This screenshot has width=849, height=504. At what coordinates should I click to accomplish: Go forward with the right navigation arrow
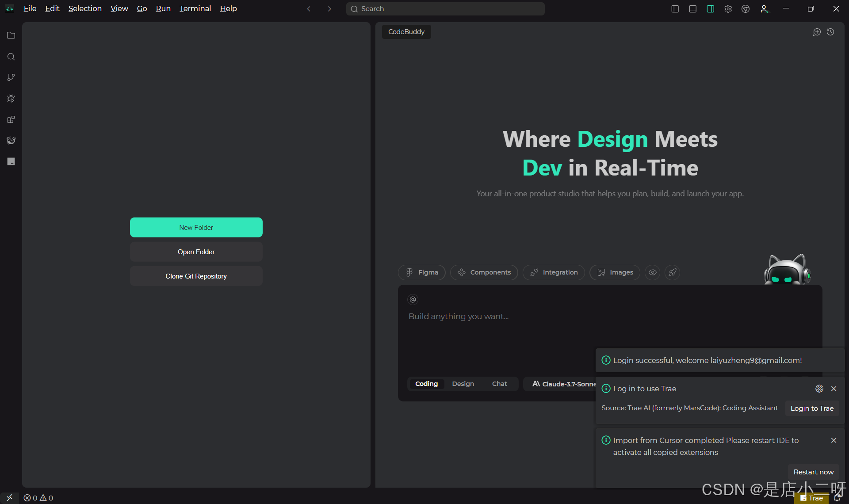(x=329, y=9)
